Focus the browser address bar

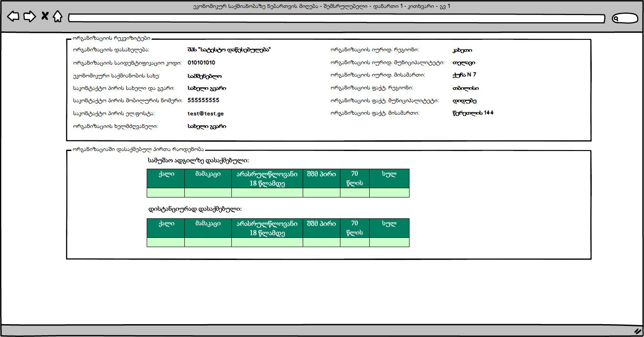(x=336, y=19)
